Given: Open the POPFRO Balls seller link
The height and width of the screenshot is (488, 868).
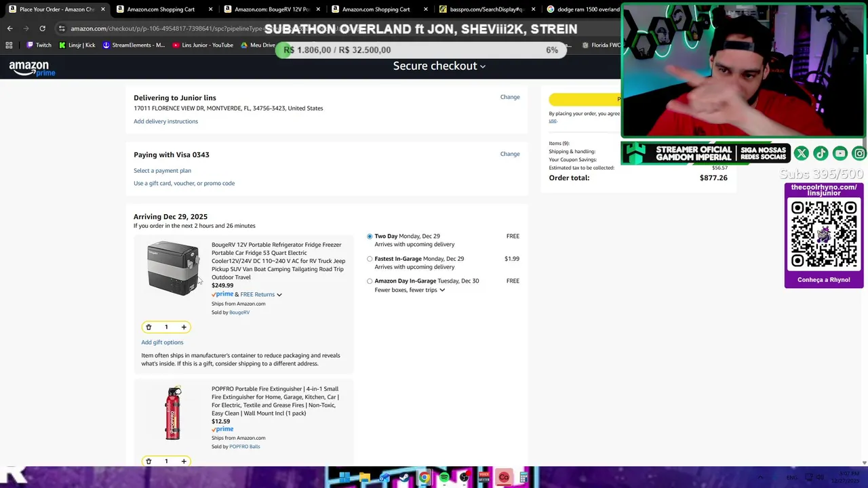Looking at the screenshot, I should [x=244, y=447].
